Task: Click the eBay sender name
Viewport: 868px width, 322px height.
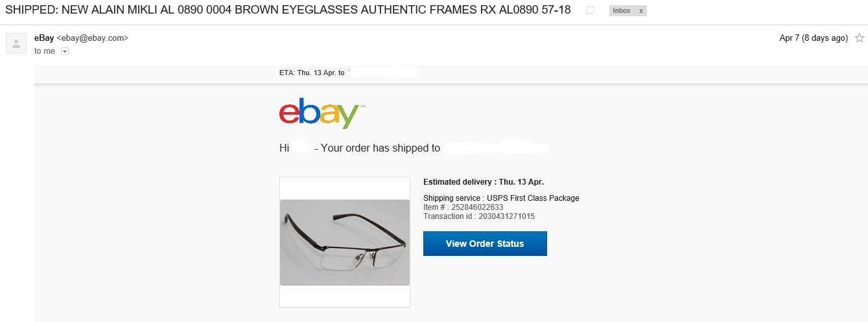Action: [x=44, y=38]
